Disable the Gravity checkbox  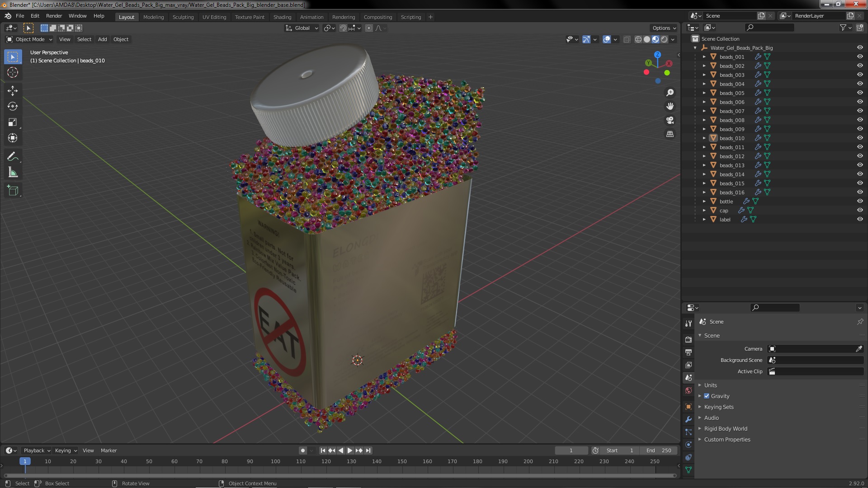[707, 396]
